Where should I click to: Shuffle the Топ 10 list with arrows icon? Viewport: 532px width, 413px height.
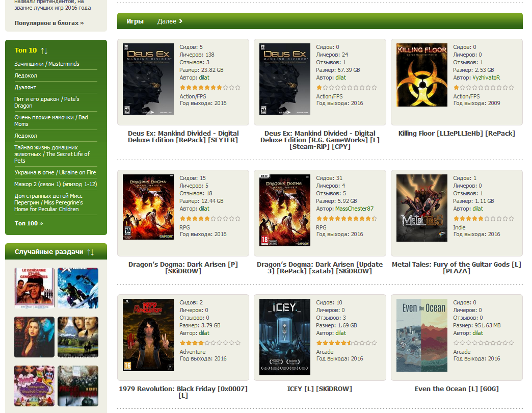44,50
